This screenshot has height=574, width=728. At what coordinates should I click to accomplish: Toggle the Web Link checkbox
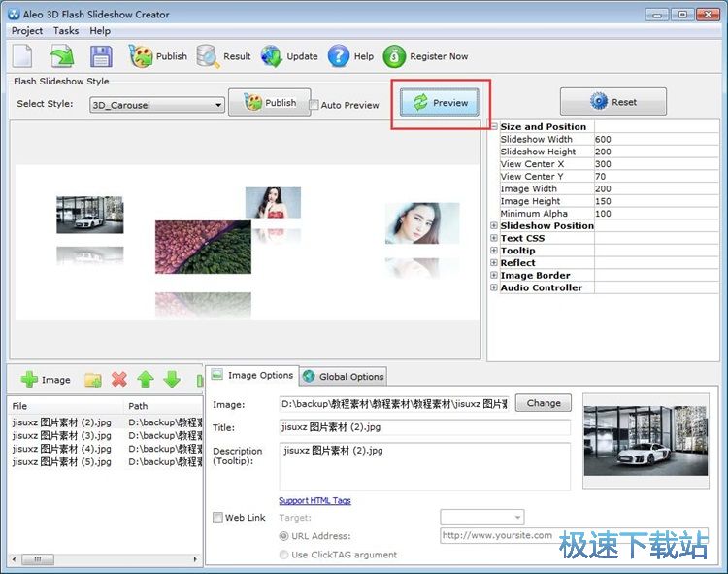click(x=217, y=517)
